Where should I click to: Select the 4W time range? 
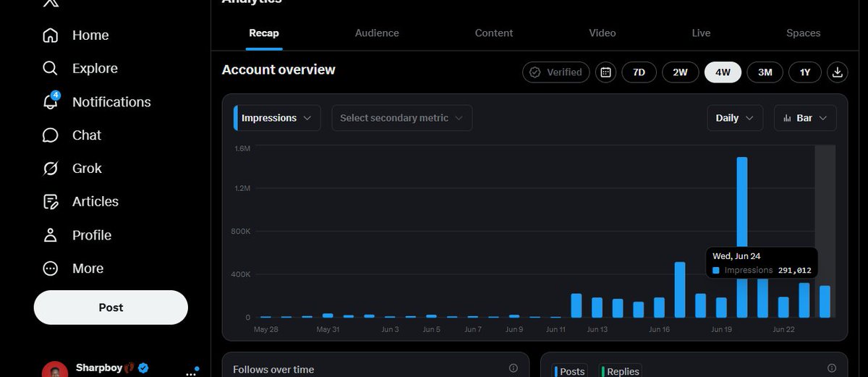(723, 72)
